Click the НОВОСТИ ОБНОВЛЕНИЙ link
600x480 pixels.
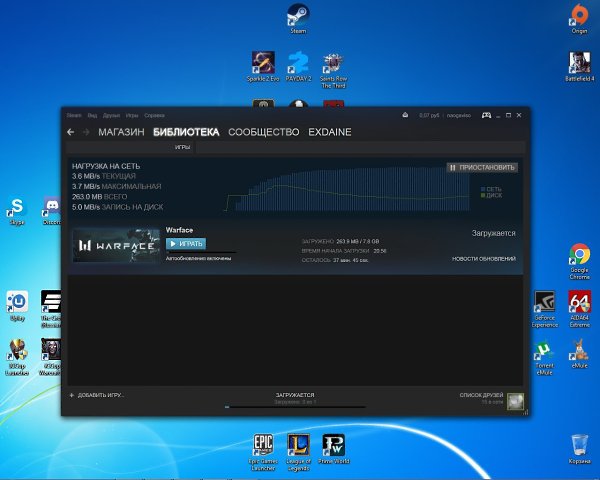[x=484, y=259]
